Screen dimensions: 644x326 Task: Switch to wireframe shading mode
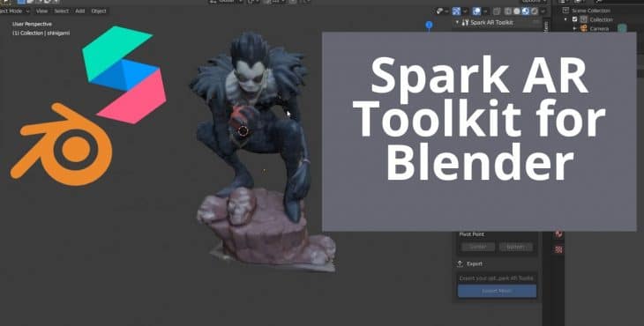[508, 11]
